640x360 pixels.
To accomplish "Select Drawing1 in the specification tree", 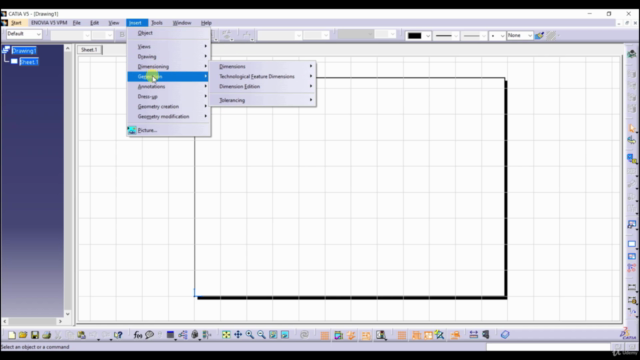I will 24,51.
